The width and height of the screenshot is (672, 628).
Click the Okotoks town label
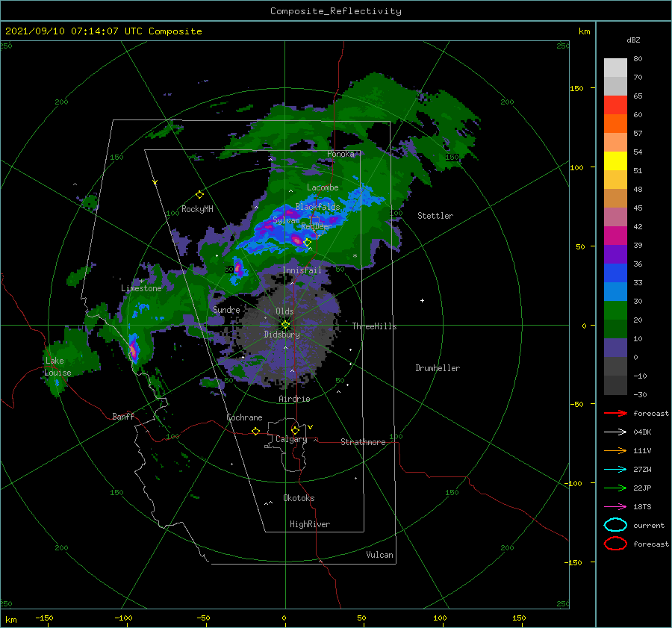(299, 498)
